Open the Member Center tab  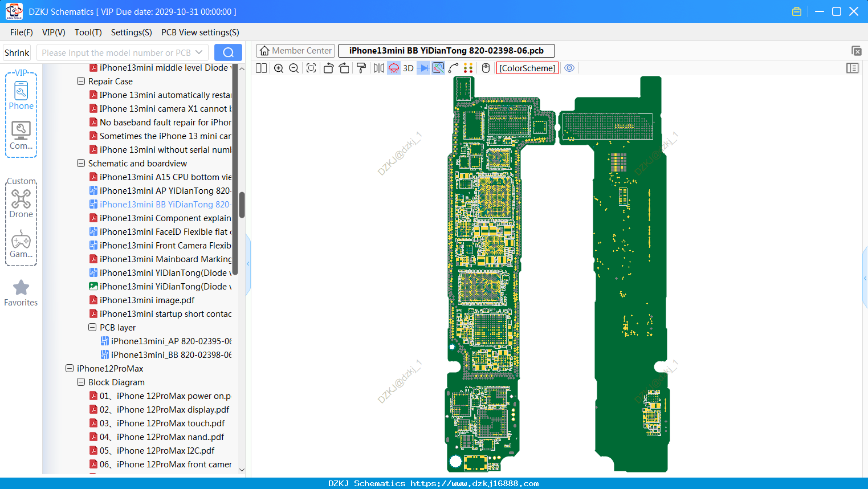coord(295,51)
